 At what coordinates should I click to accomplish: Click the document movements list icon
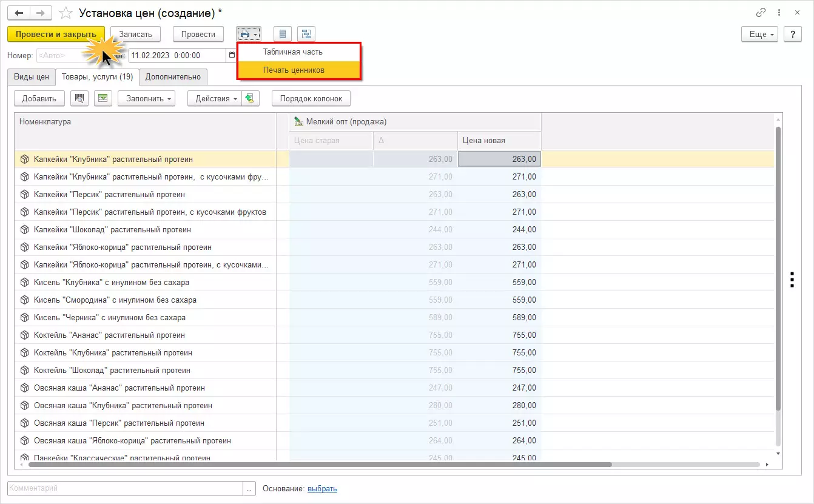(x=283, y=35)
